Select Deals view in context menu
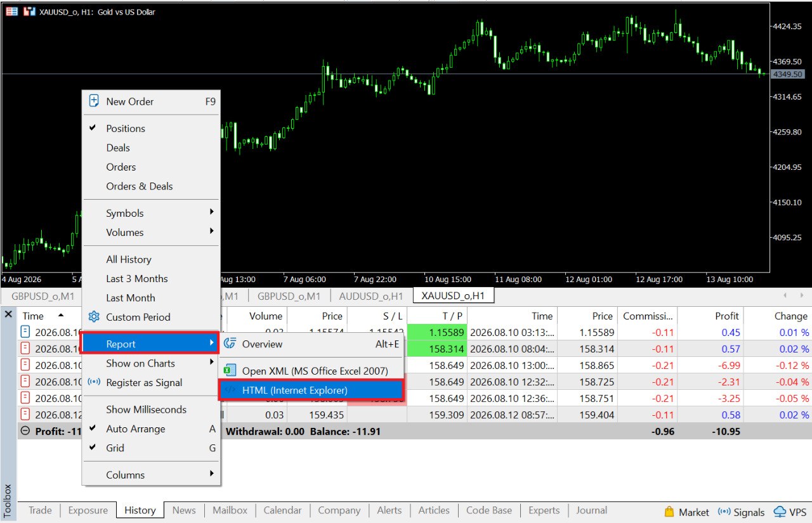Viewport: 812px width, 523px height. (151, 148)
